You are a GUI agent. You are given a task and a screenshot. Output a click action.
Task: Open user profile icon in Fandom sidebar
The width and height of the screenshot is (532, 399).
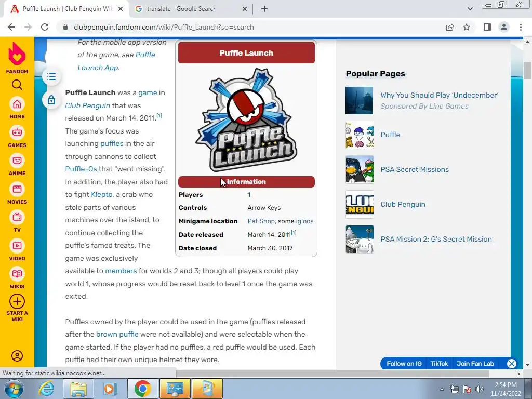17,355
